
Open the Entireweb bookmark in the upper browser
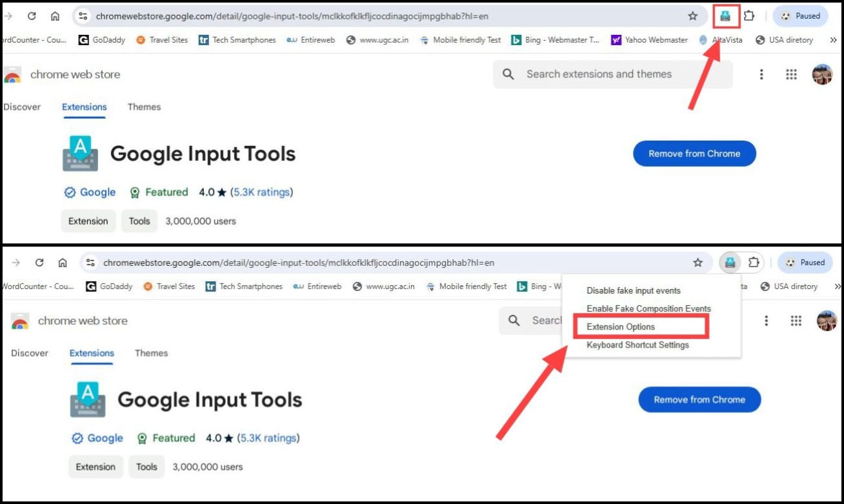coord(311,40)
